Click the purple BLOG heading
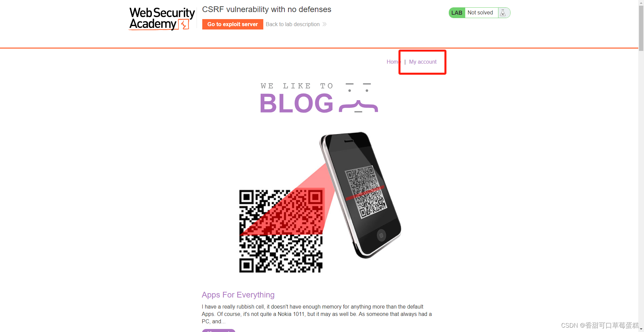The width and height of the screenshot is (644, 332). 297,103
